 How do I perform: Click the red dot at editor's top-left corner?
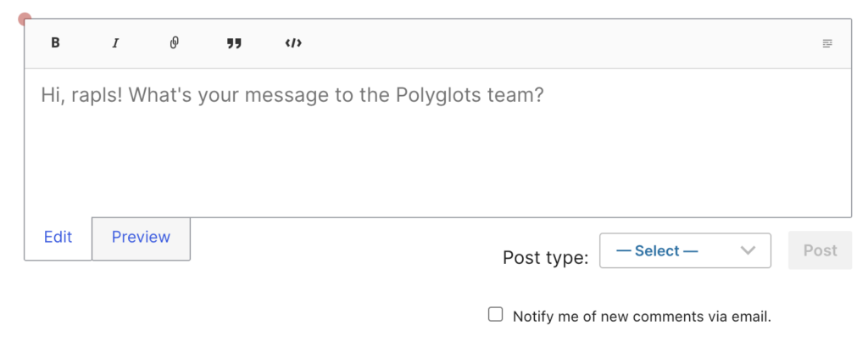coord(25,19)
